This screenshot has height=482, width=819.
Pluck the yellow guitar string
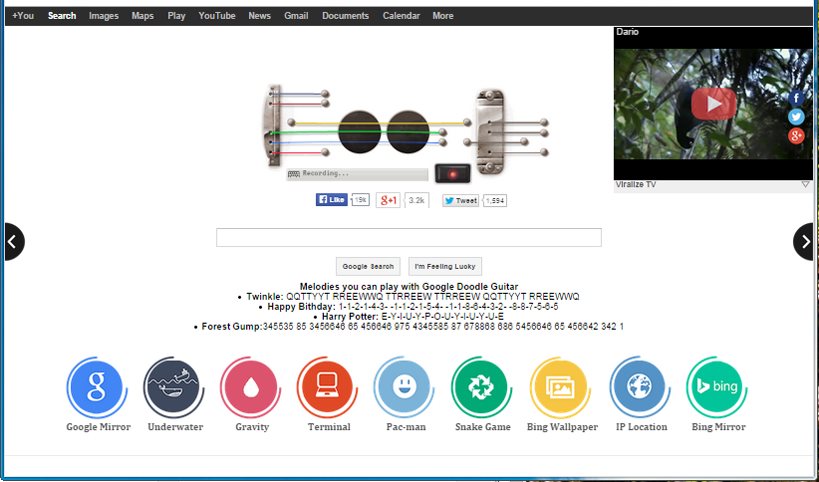point(379,123)
